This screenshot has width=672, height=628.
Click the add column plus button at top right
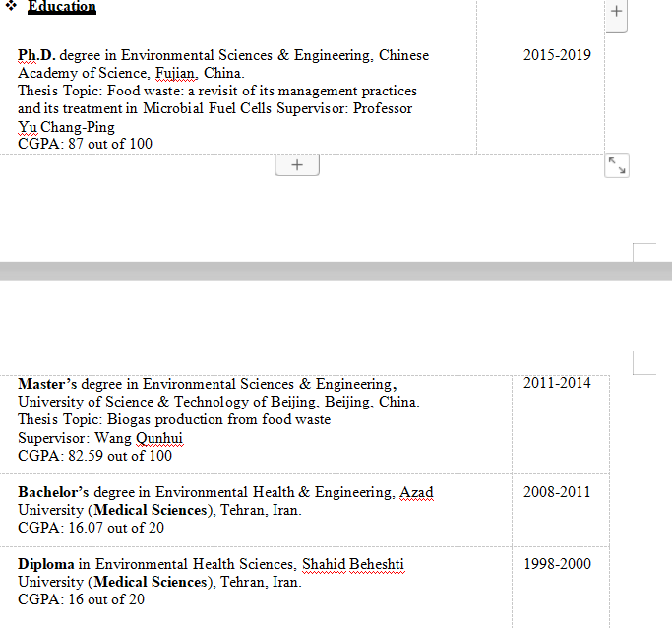click(x=616, y=12)
